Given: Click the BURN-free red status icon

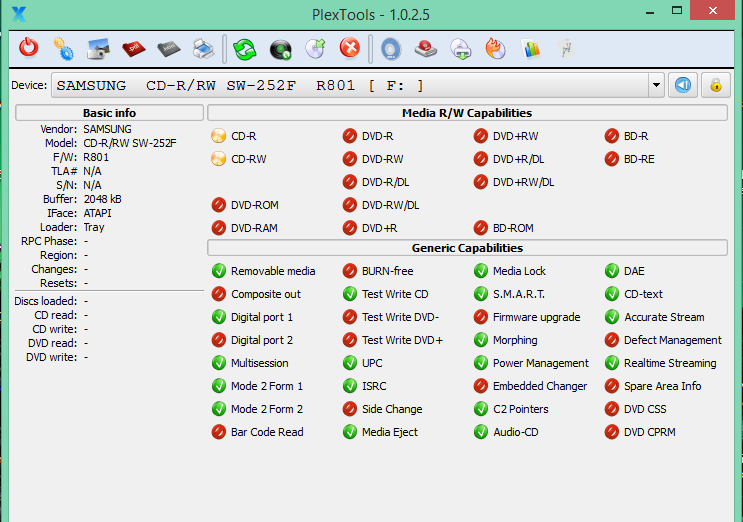Looking at the screenshot, I should [x=350, y=271].
